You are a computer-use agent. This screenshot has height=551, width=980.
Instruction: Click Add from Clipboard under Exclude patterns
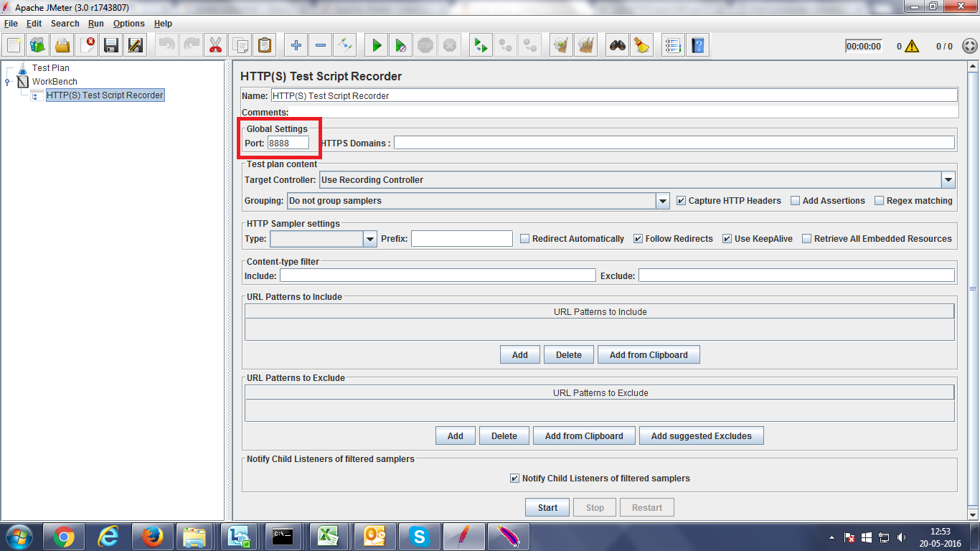click(584, 435)
